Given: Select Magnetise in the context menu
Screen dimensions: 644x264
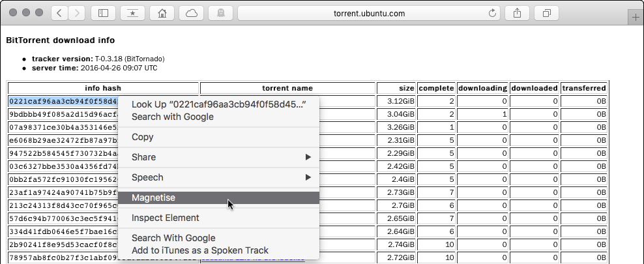Looking at the screenshot, I should 218,198.
